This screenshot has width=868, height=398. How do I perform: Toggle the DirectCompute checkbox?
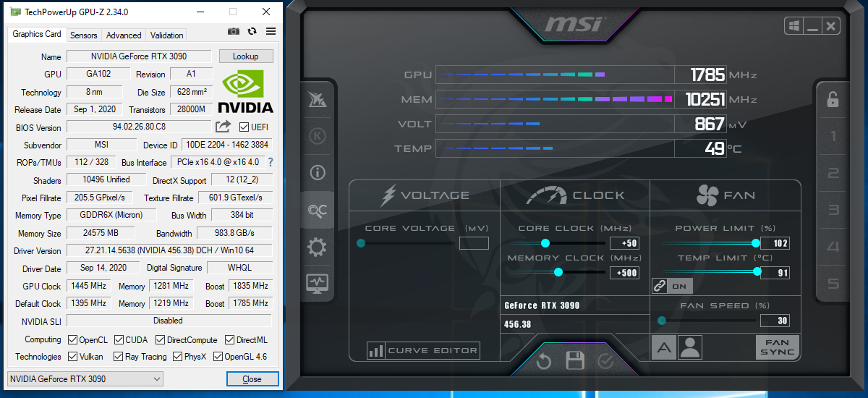[160, 340]
